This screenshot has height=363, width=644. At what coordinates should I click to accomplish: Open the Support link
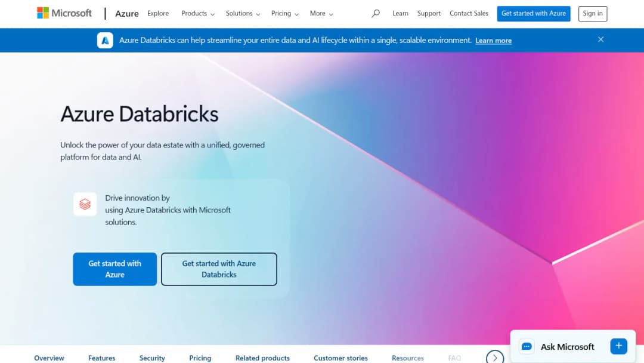tap(429, 14)
